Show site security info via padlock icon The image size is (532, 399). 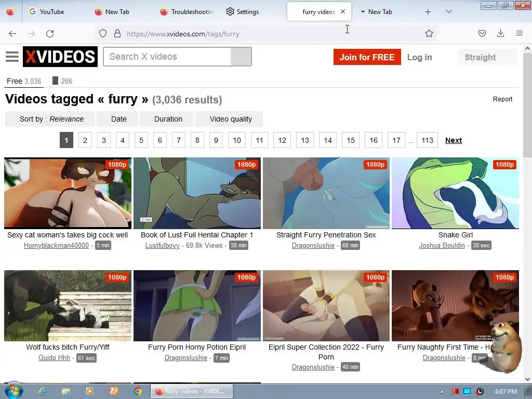pyautogui.click(x=117, y=33)
